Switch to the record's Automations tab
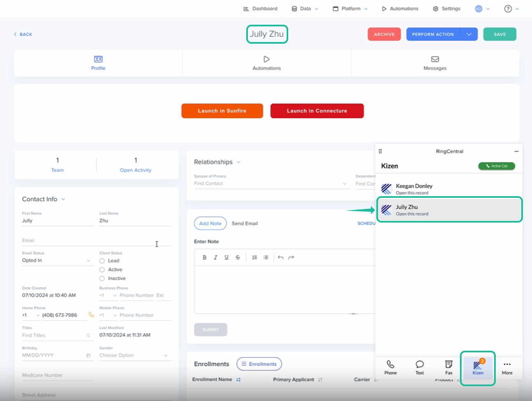The height and width of the screenshot is (401, 532). click(x=266, y=63)
